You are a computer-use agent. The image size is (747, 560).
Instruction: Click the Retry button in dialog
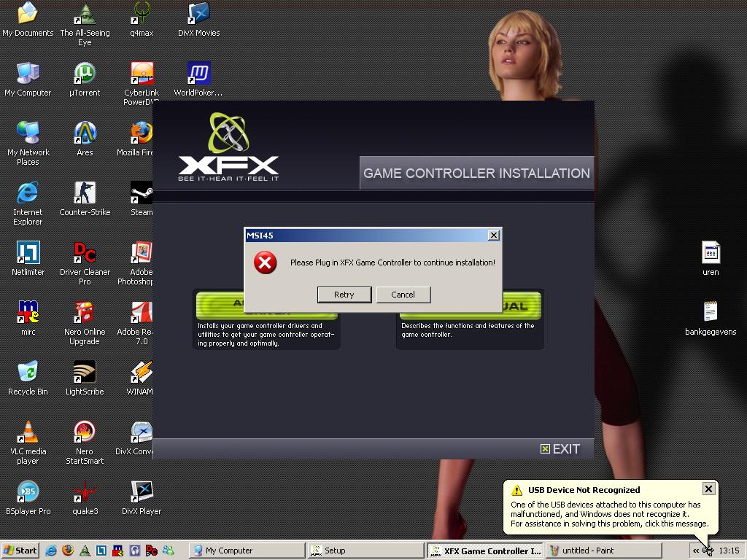(344, 295)
